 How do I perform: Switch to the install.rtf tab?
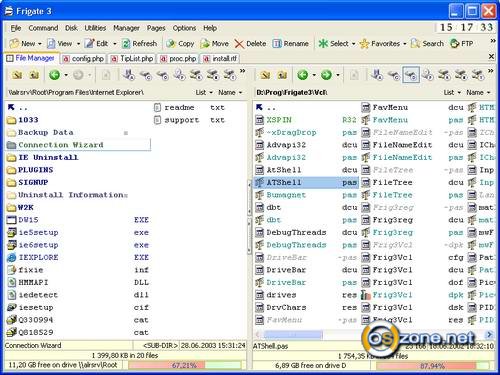[220, 59]
